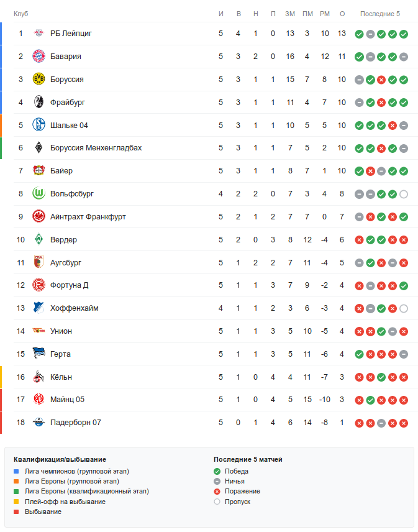Click Fortuna's latest green win indicator
Viewport: 418px width, 532px height.
(404, 286)
